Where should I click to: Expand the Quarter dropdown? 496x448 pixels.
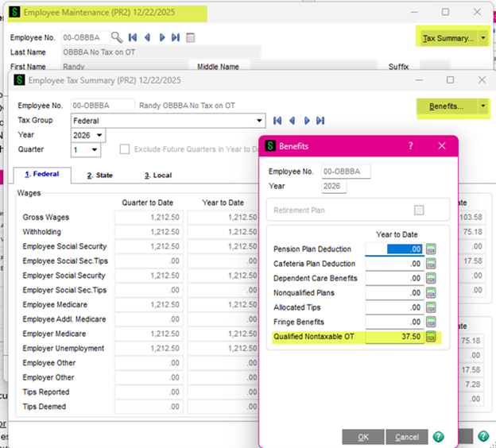tap(95, 149)
